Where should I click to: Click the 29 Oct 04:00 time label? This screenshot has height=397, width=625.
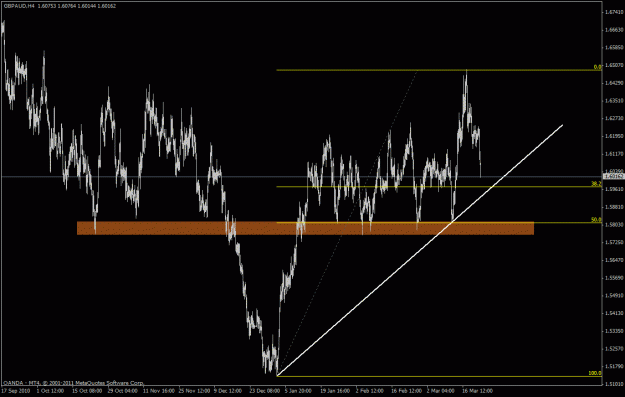(122, 391)
